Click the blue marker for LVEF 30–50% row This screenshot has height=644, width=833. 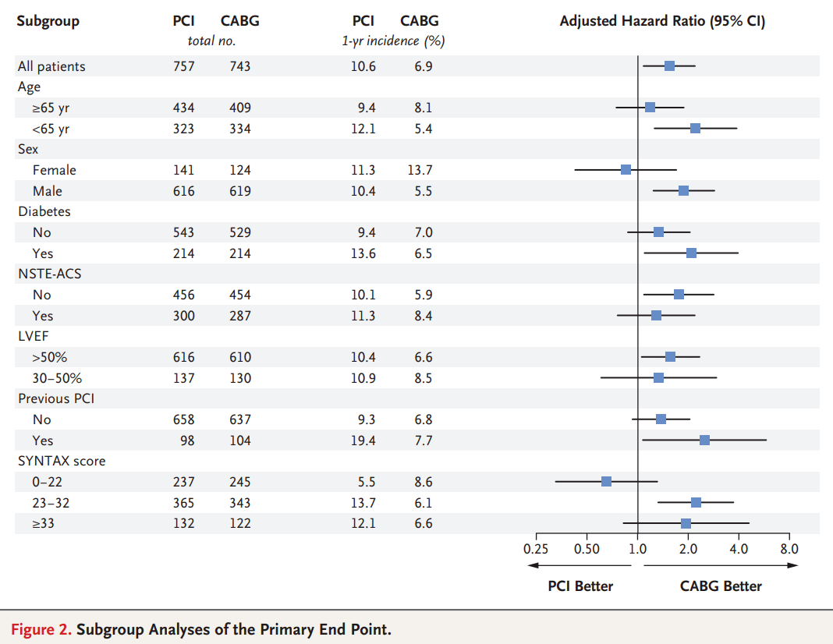click(658, 377)
